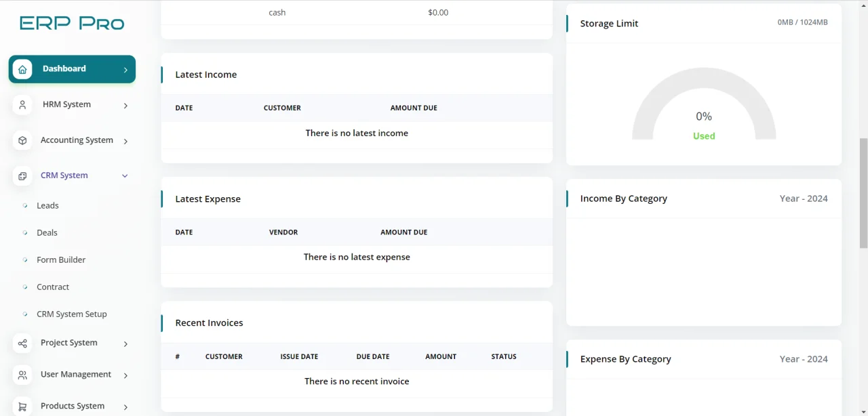Click the Recent Invoices heading
Image resolution: width=868 pixels, height=416 pixels.
click(209, 323)
